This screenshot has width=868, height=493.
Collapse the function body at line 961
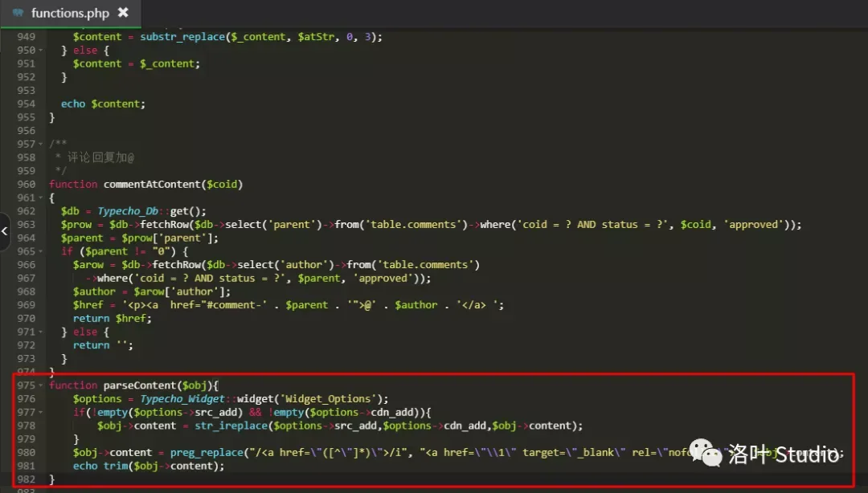click(41, 198)
